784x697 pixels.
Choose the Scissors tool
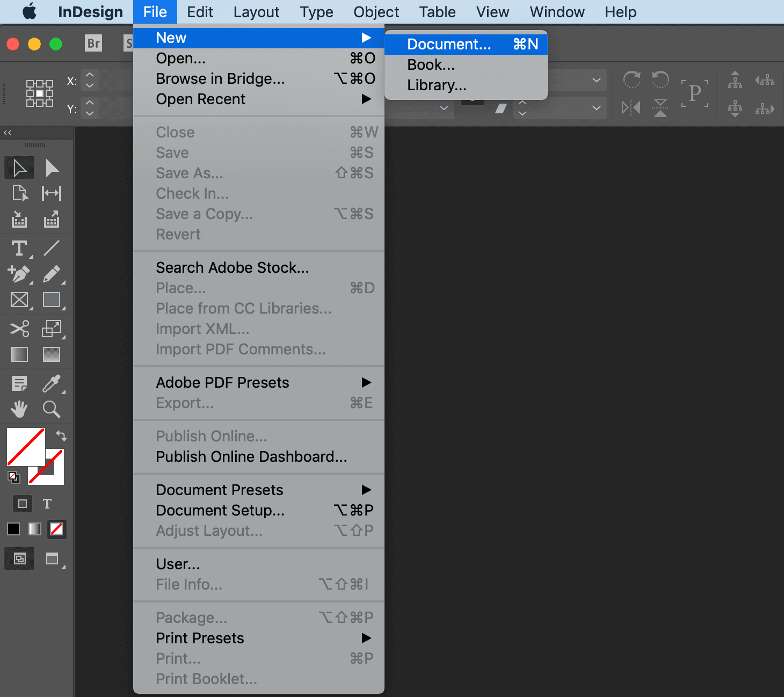coord(19,329)
